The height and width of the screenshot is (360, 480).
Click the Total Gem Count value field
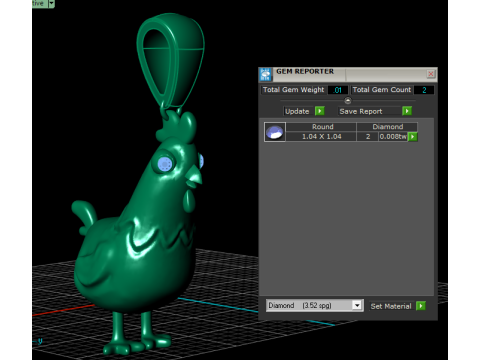424,90
